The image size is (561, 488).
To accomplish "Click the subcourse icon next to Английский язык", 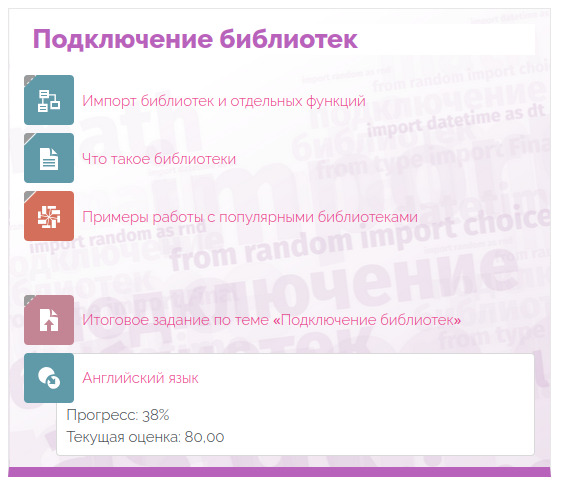I will 49,378.
